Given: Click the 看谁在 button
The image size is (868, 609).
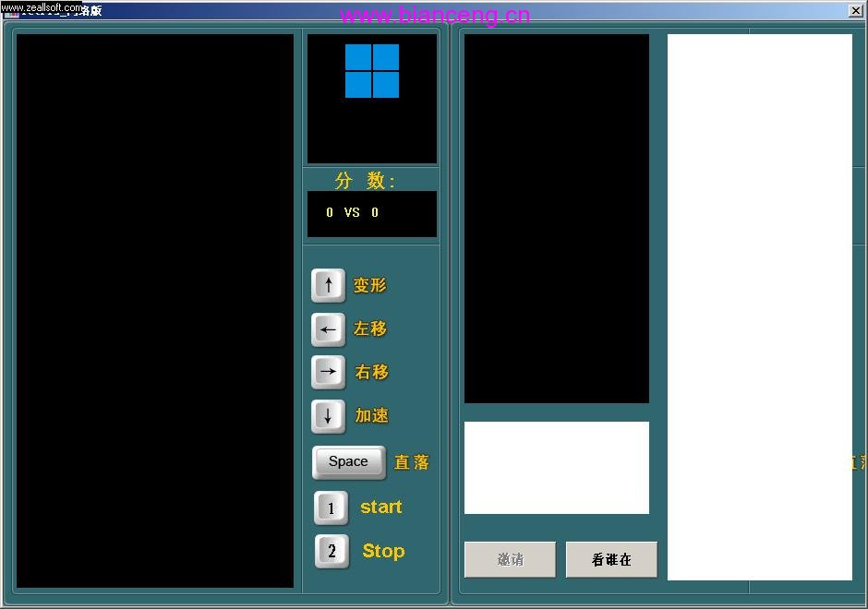Looking at the screenshot, I should pyautogui.click(x=611, y=559).
